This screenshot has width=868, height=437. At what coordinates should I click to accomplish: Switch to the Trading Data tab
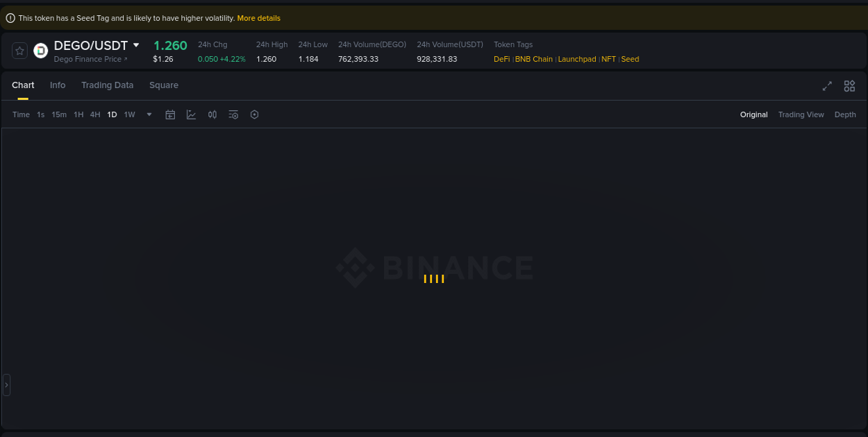coord(107,85)
